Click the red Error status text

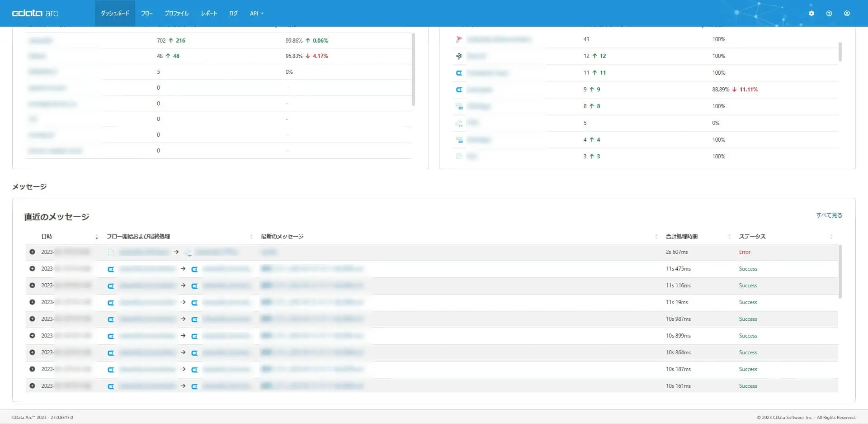click(745, 252)
